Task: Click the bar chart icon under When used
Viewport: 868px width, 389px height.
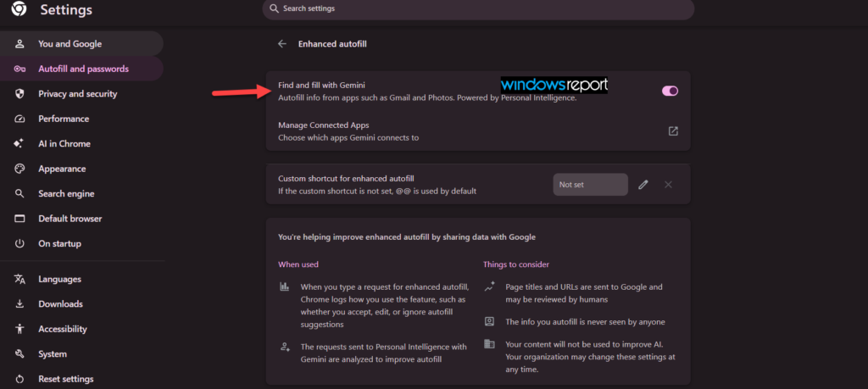Action: click(285, 286)
